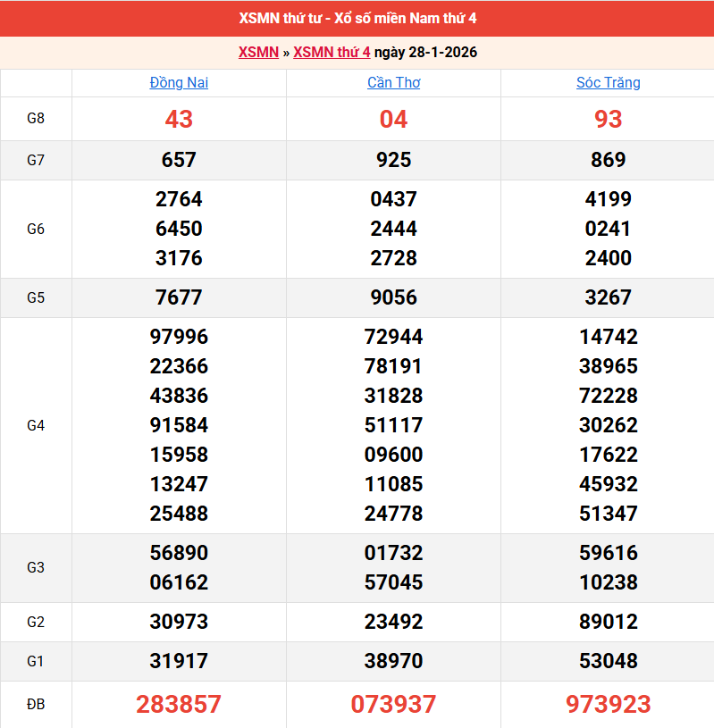Screen dimensions: 714x728
Task: Select G2 number 23492 under Cần Thơ
Action: pyautogui.click(x=393, y=622)
